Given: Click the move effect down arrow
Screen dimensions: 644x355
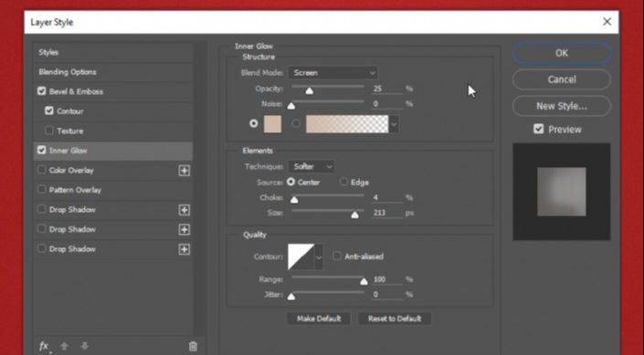Looking at the screenshot, I should pos(85,347).
